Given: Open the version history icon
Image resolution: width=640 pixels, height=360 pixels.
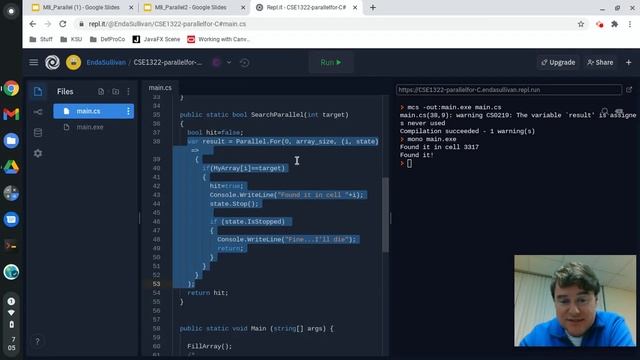Looking at the screenshot, I should tap(244, 62).
